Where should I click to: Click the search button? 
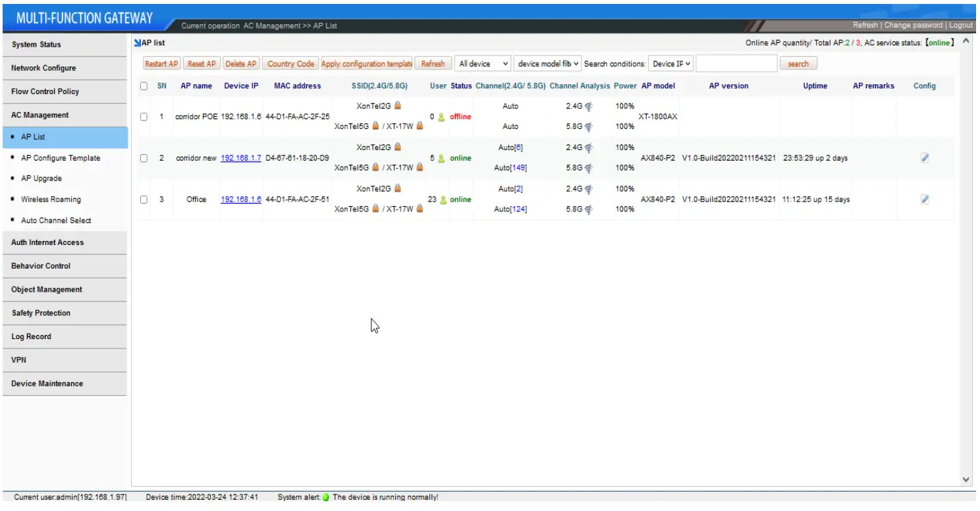798,64
